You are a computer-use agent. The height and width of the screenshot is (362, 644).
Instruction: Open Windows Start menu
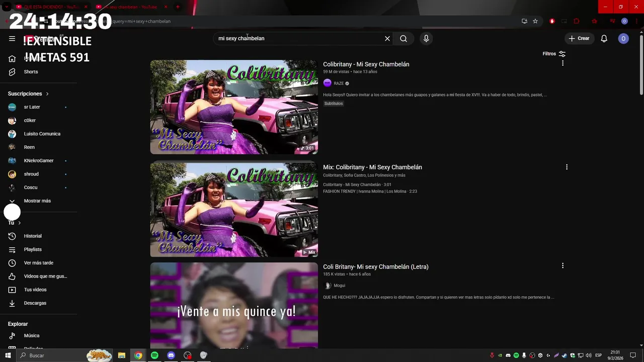tap(8, 355)
